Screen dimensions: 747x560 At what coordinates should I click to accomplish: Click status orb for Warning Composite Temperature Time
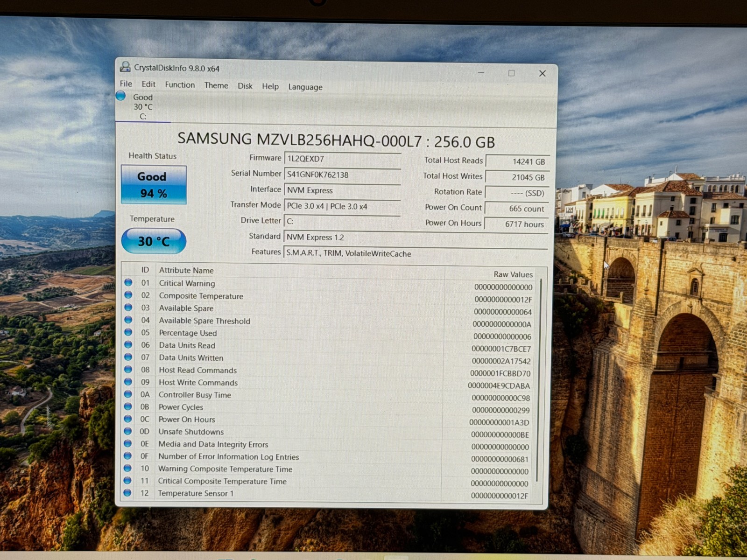click(x=127, y=468)
